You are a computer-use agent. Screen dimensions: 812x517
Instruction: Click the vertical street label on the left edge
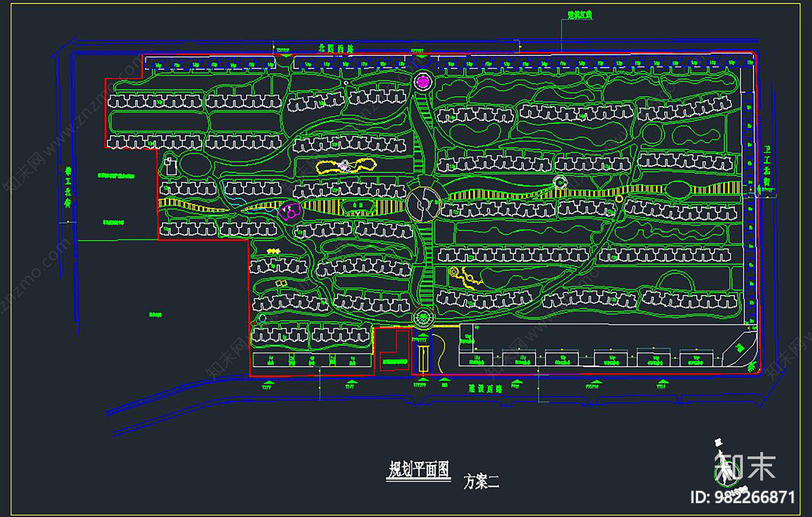(67, 187)
